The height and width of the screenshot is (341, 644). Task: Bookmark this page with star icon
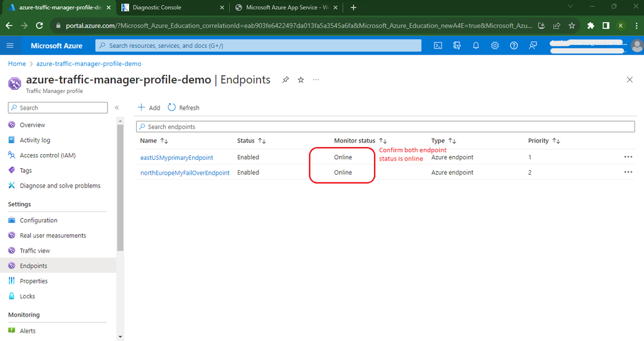point(572,26)
